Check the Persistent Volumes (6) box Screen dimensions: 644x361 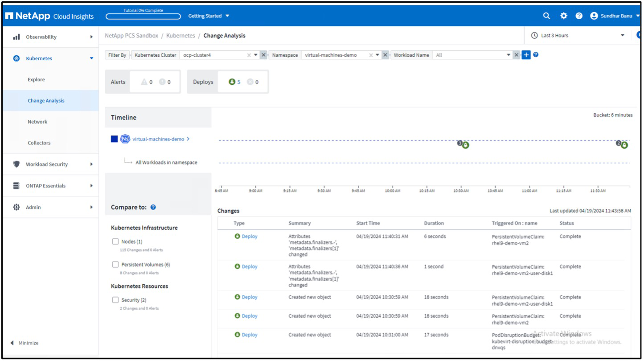pyautogui.click(x=115, y=265)
